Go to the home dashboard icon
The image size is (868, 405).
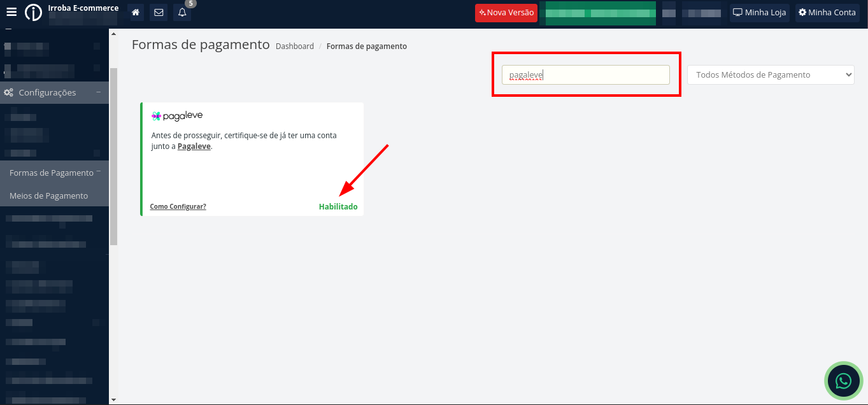136,13
